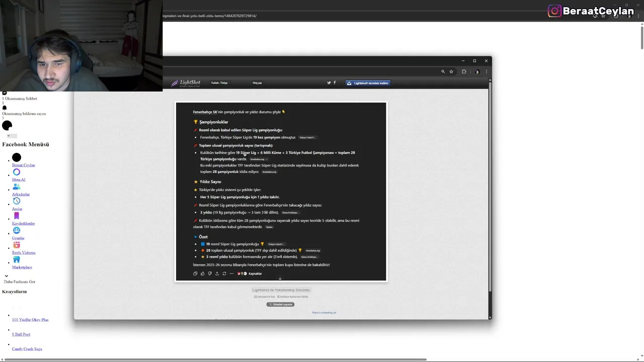
Task: Bookmark this page with the star icon
Action: tap(451, 72)
